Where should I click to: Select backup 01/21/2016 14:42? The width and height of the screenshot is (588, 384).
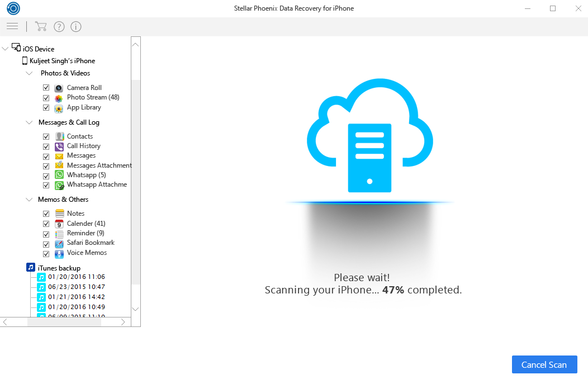tap(77, 297)
